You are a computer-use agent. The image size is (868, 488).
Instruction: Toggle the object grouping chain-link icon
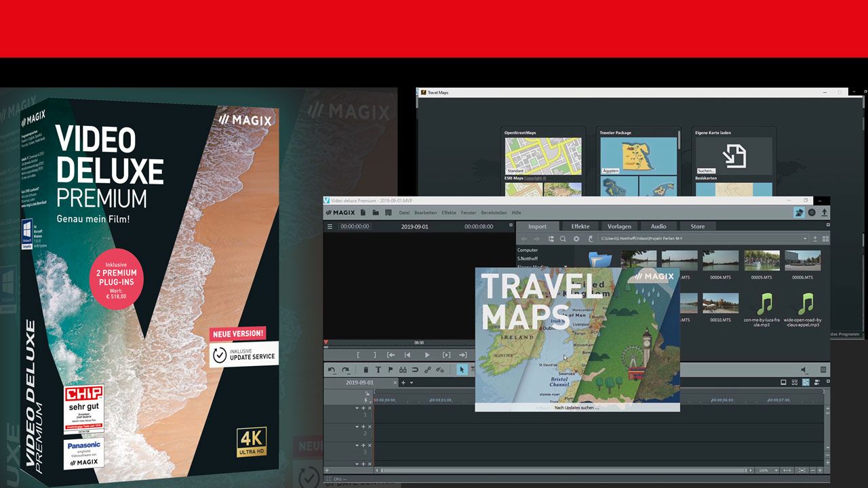click(428, 369)
